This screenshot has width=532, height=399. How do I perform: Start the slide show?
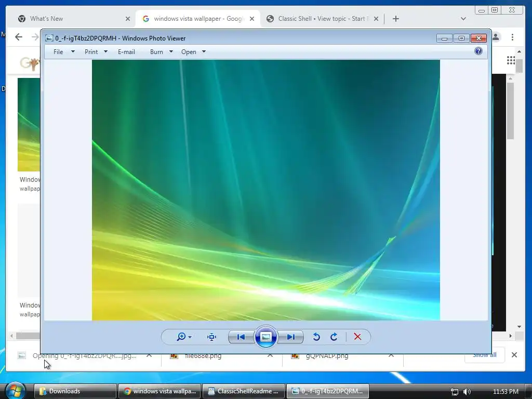tap(265, 337)
